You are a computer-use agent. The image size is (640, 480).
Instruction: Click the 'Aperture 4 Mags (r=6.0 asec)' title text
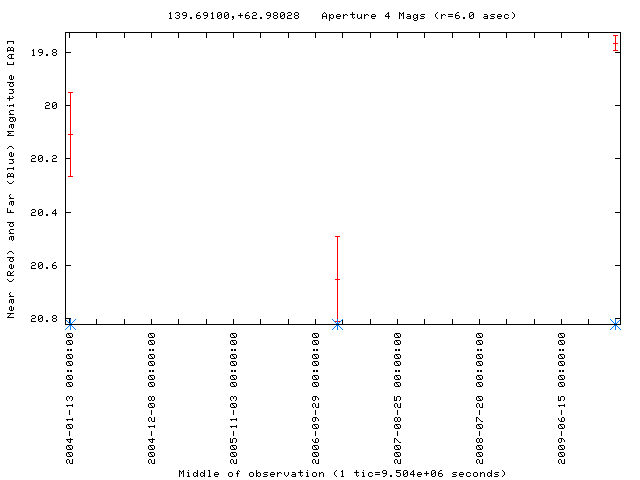coord(419,16)
